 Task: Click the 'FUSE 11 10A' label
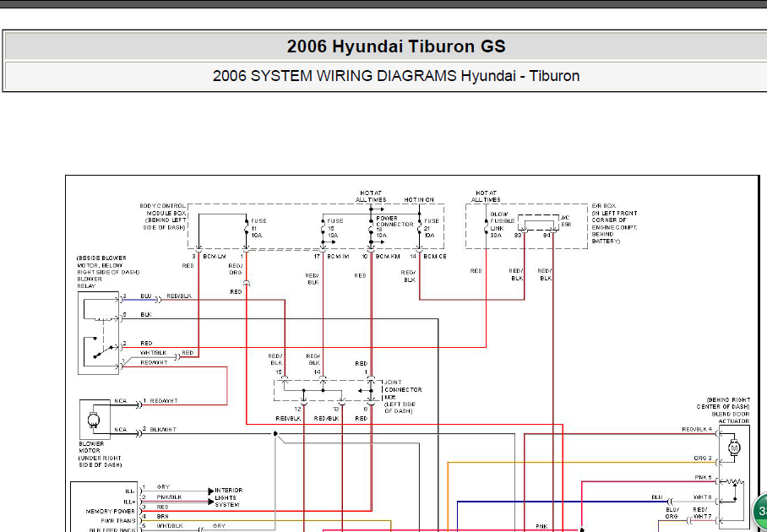[258, 228]
